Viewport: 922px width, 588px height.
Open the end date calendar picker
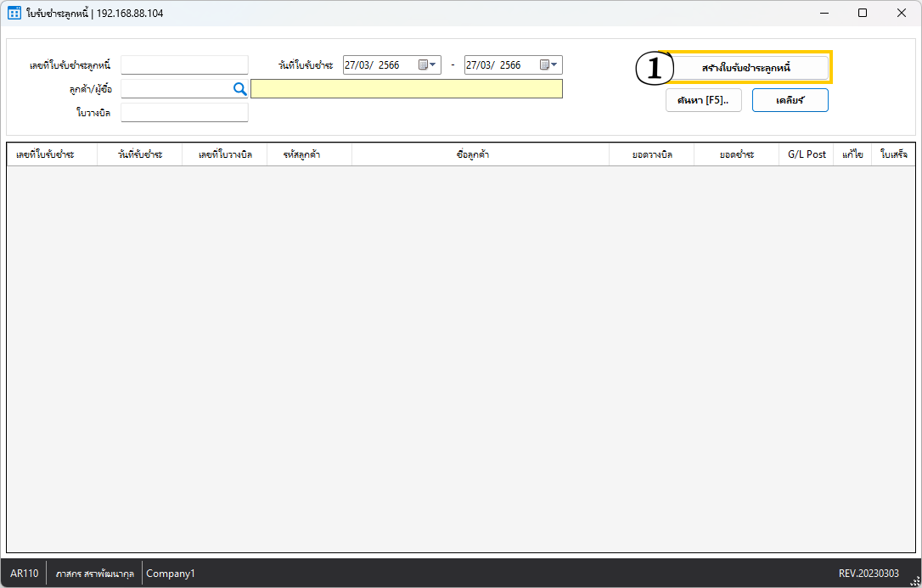[x=549, y=65]
